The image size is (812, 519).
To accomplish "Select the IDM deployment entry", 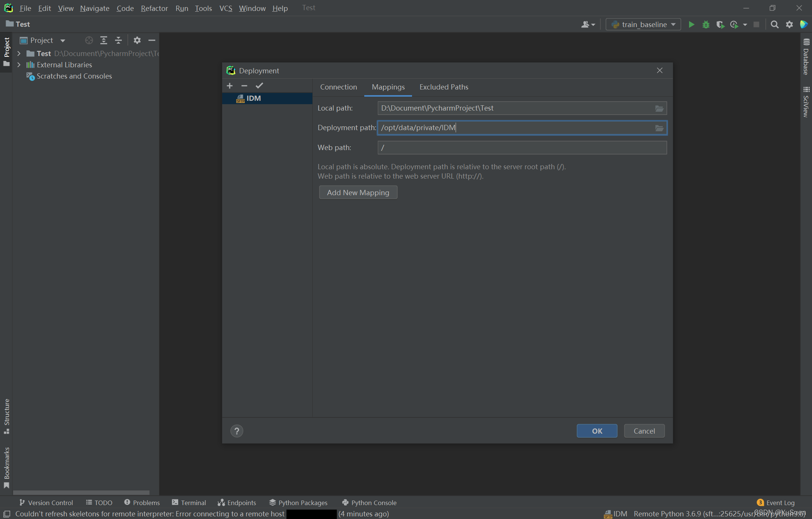I will click(253, 98).
